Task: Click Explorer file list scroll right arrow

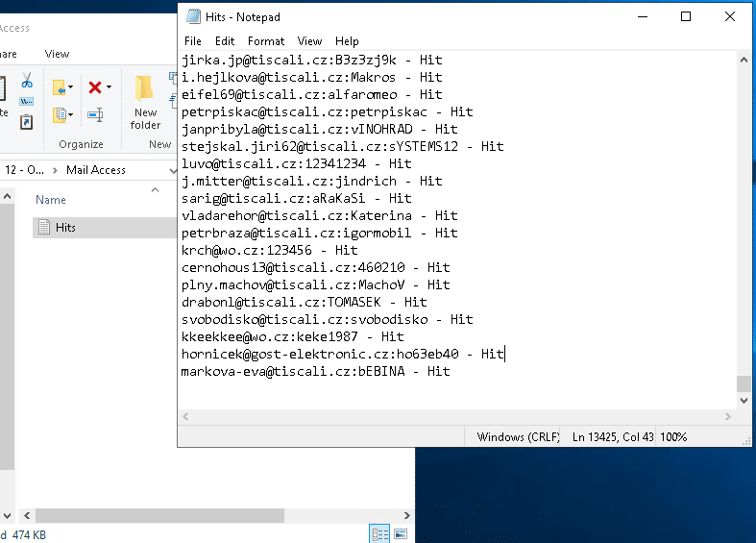Action: (x=407, y=515)
